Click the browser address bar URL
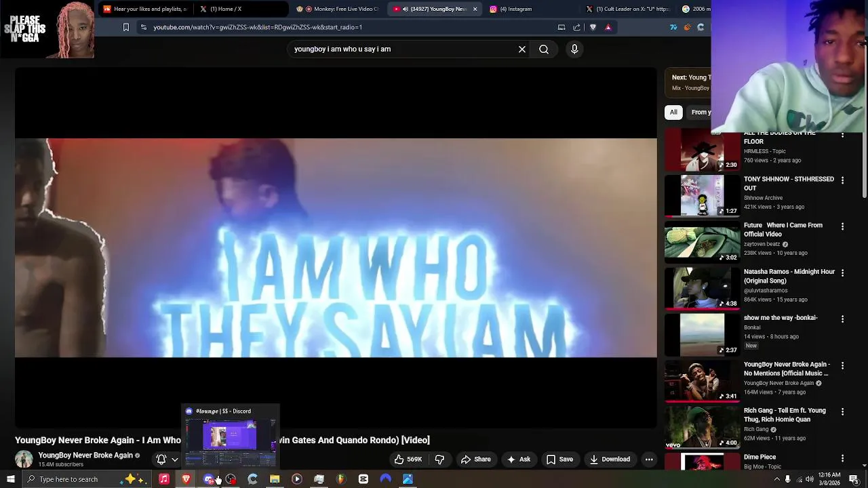 coord(258,27)
